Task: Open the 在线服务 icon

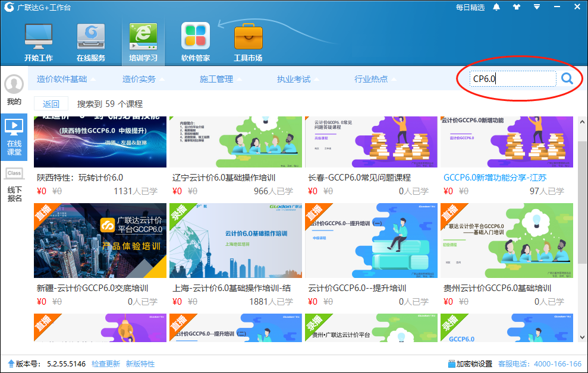Action: coord(91,36)
